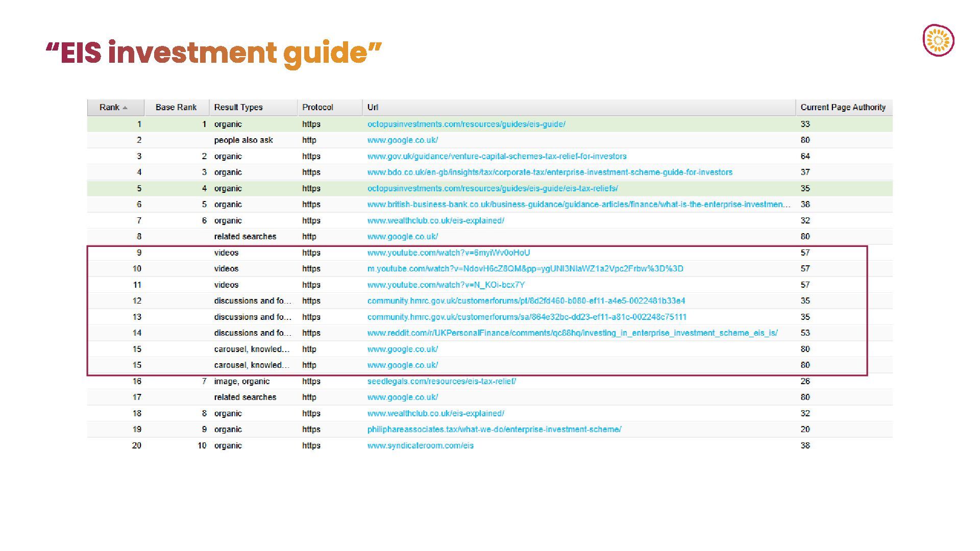This screenshot has height=551, width=980.
Task: Open hmrc customerforums/pt link
Action: 526,300
